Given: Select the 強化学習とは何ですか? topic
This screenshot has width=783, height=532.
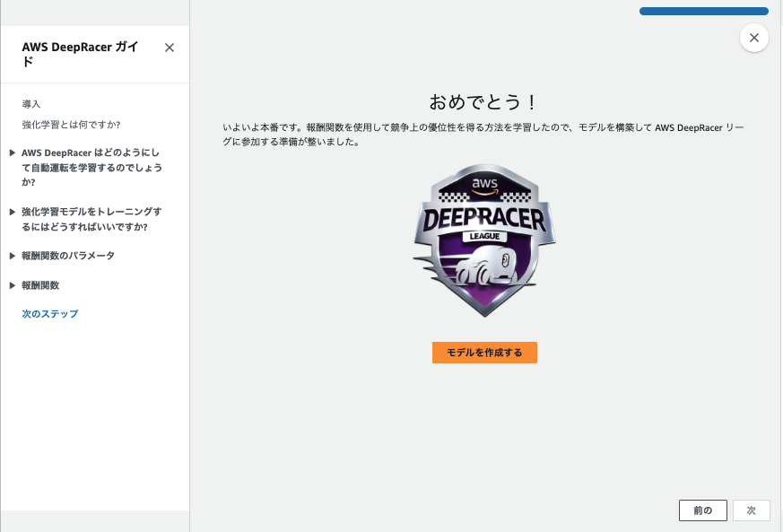Looking at the screenshot, I should pos(72,125).
